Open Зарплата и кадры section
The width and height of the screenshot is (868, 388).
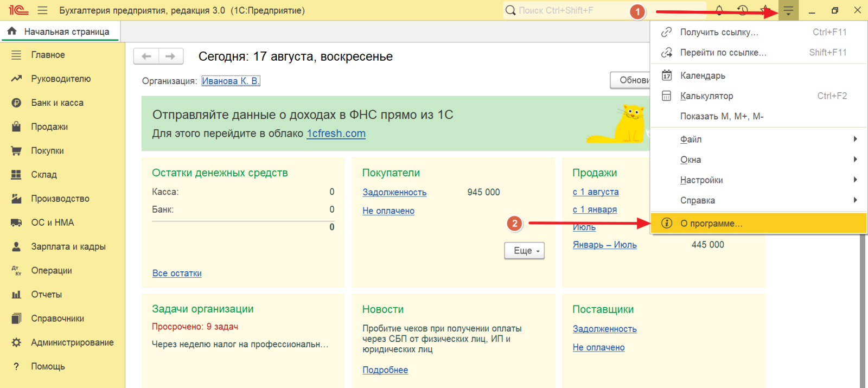(x=68, y=246)
